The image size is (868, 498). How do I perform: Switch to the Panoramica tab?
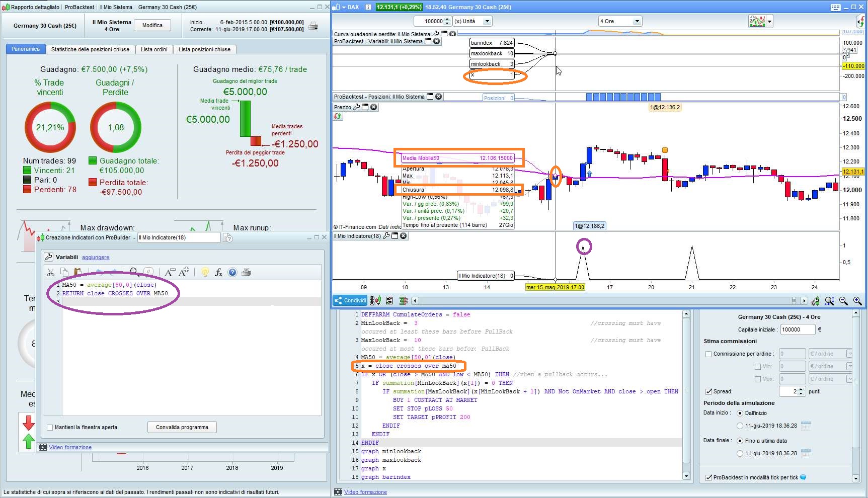[x=26, y=49]
